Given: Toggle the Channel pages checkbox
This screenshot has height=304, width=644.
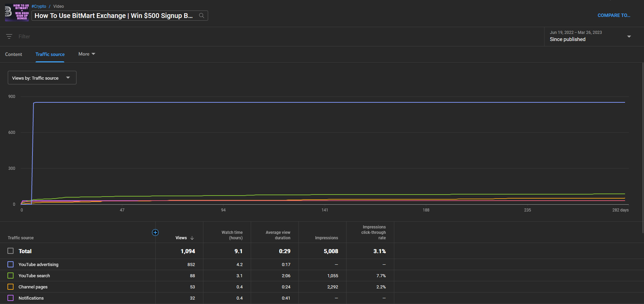Looking at the screenshot, I should click(10, 287).
